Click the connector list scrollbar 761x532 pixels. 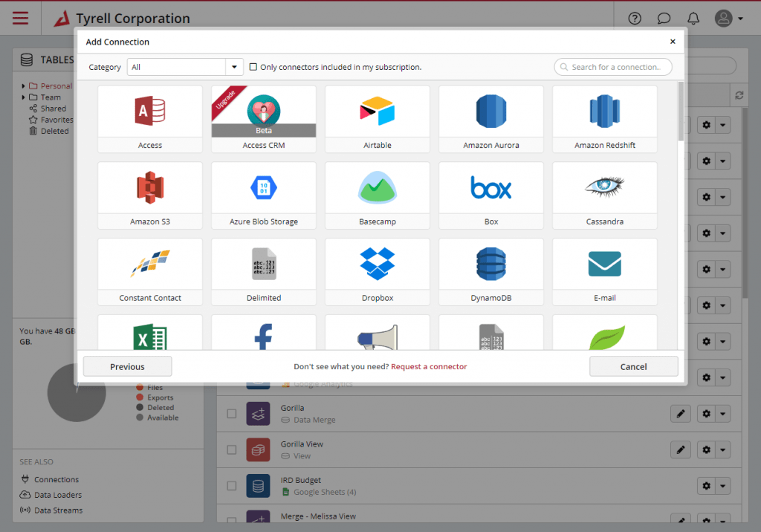(x=681, y=111)
